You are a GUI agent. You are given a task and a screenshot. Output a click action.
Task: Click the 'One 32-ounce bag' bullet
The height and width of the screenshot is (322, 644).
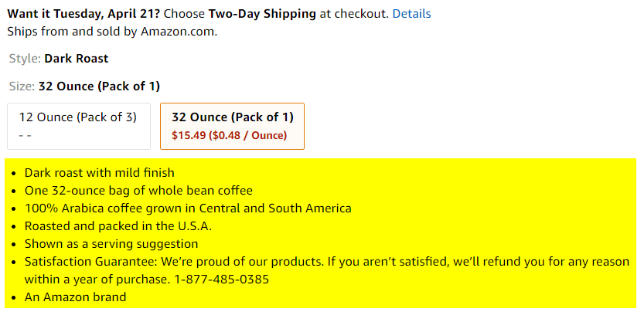tap(138, 191)
